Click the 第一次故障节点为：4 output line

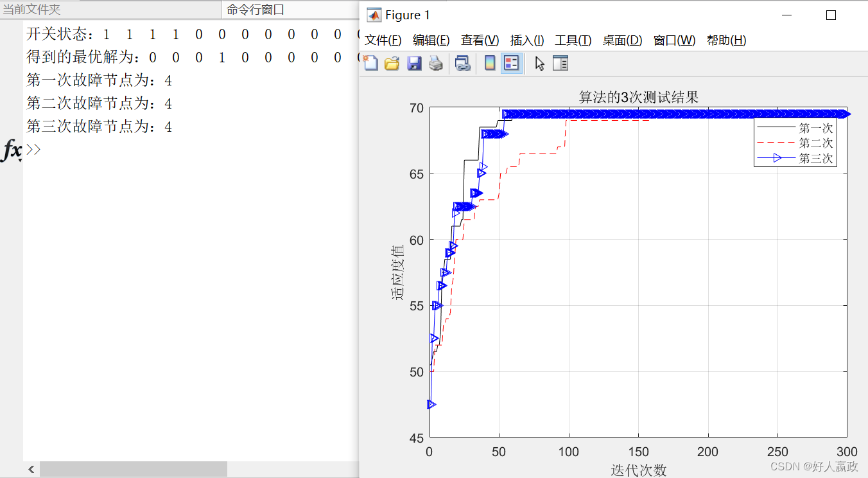pos(100,80)
